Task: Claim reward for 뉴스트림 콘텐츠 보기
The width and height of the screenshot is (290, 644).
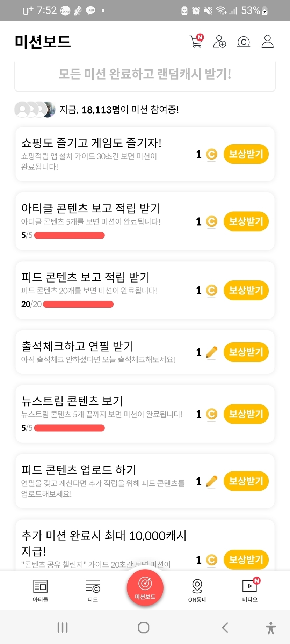Action: [x=246, y=414]
